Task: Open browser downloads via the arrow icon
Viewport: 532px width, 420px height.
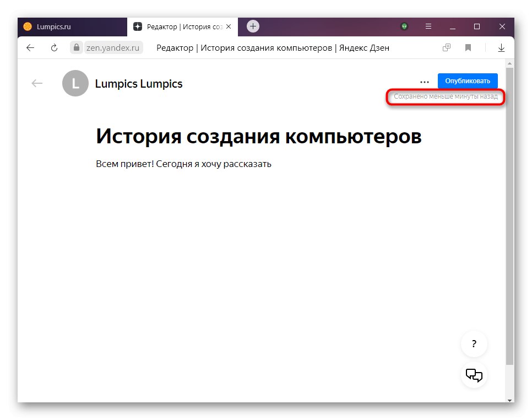Action: 501,47
